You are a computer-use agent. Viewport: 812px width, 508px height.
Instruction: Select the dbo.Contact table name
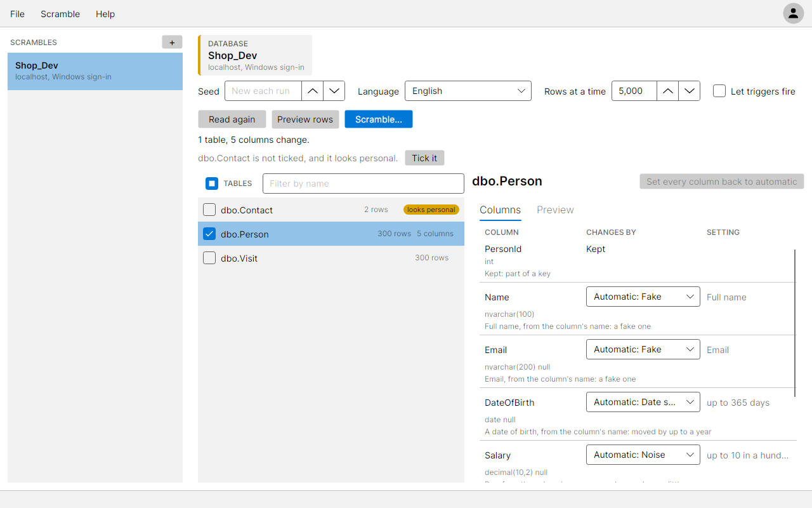(x=247, y=210)
